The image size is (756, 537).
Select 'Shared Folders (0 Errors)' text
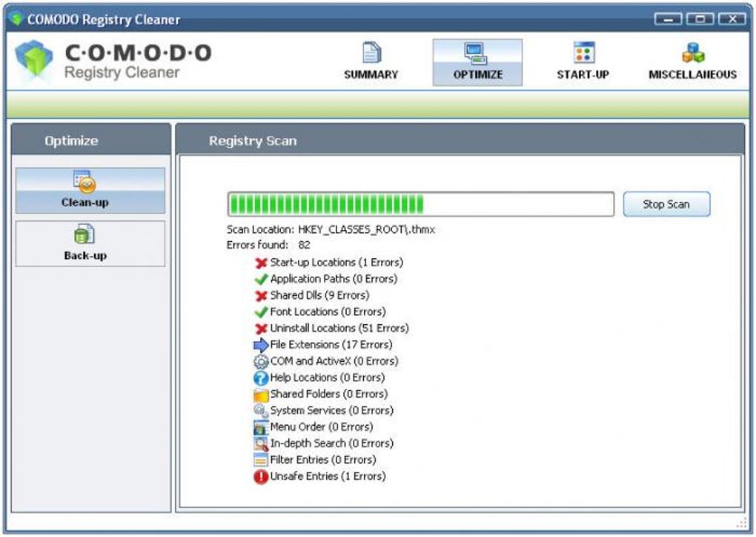(329, 394)
